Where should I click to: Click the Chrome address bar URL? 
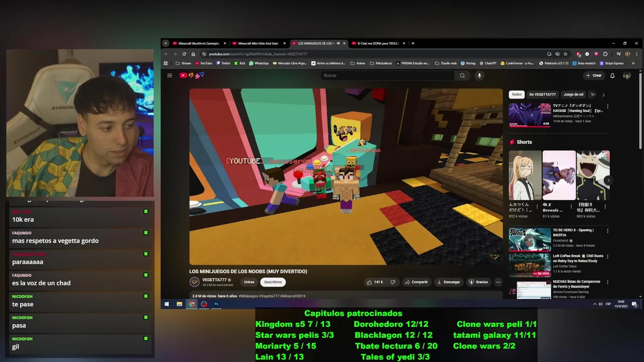coord(258,54)
